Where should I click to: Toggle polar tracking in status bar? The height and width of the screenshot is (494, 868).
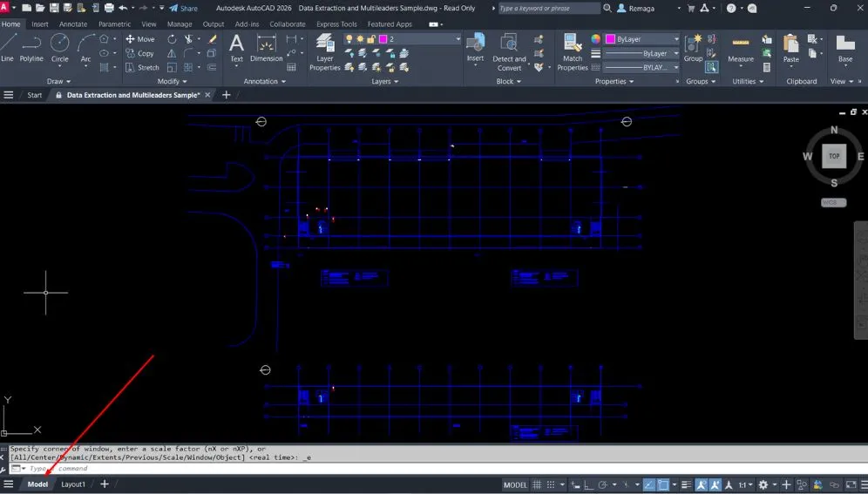602,484
